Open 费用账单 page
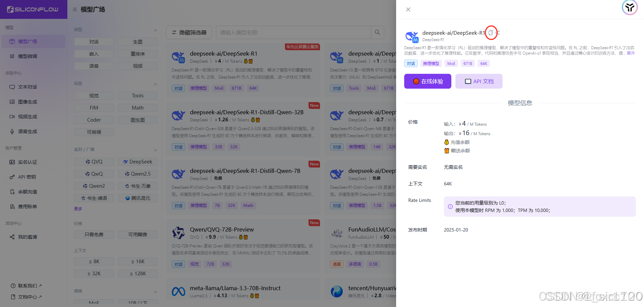Screen dimensions: 644x307 pos(33,207)
